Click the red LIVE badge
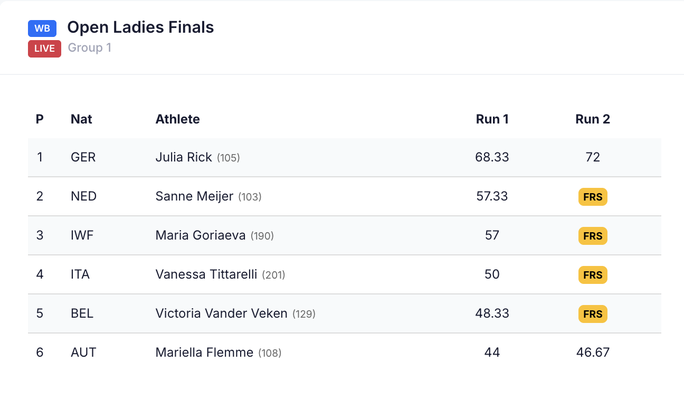 click(44, 48)
